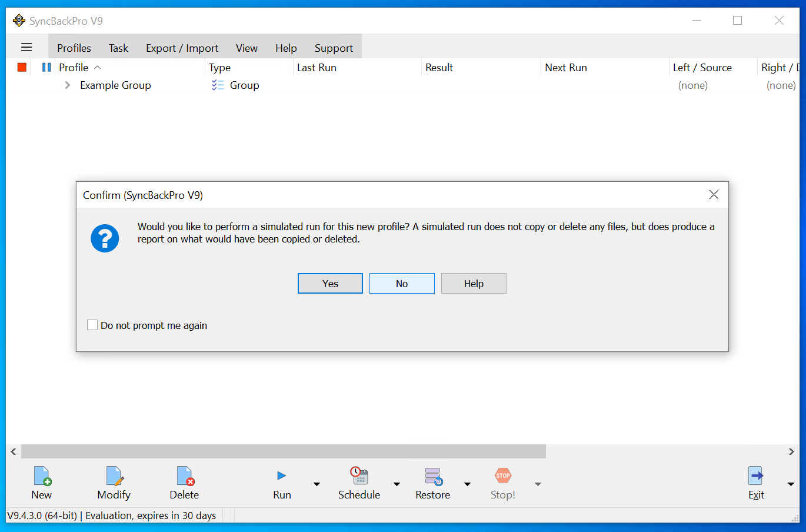
Task: Click the blue question mark dialog icon
Action: coord(105,238)
